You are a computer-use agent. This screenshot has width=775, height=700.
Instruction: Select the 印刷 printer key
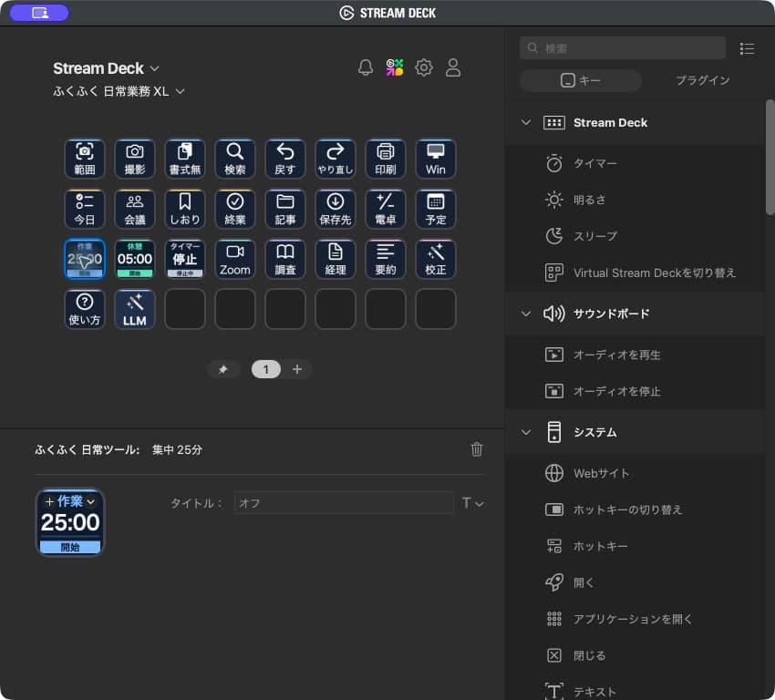click(x=386, y=159)
